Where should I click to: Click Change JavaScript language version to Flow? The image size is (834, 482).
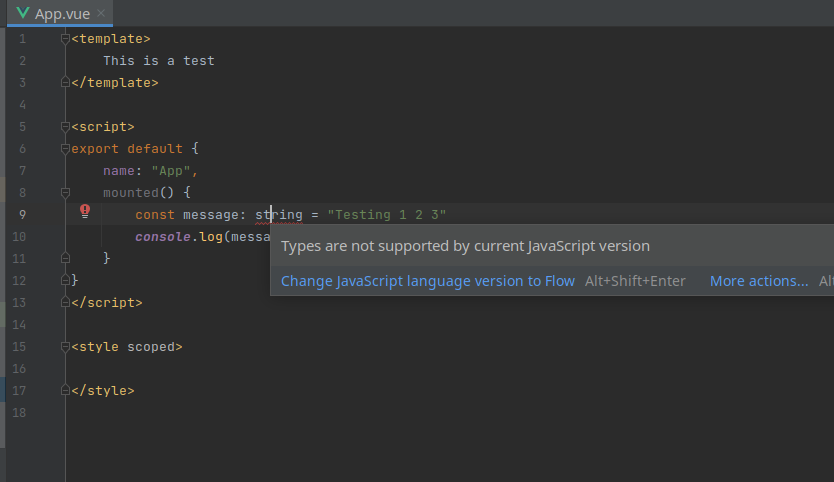click(427, 281)
